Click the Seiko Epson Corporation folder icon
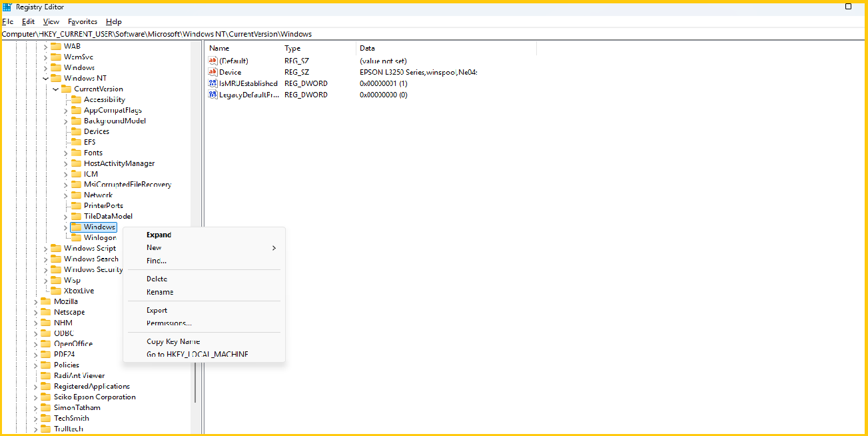868x436 pixels. (x=45, y=397)
